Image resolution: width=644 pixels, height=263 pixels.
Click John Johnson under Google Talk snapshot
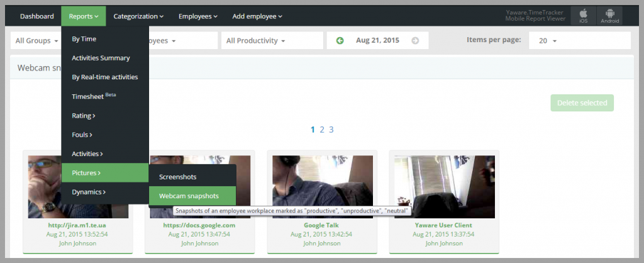tap(322, 243)
